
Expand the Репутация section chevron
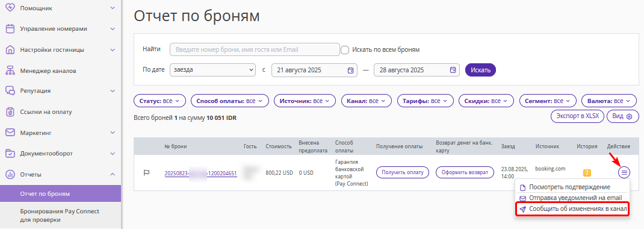(113, 91)
